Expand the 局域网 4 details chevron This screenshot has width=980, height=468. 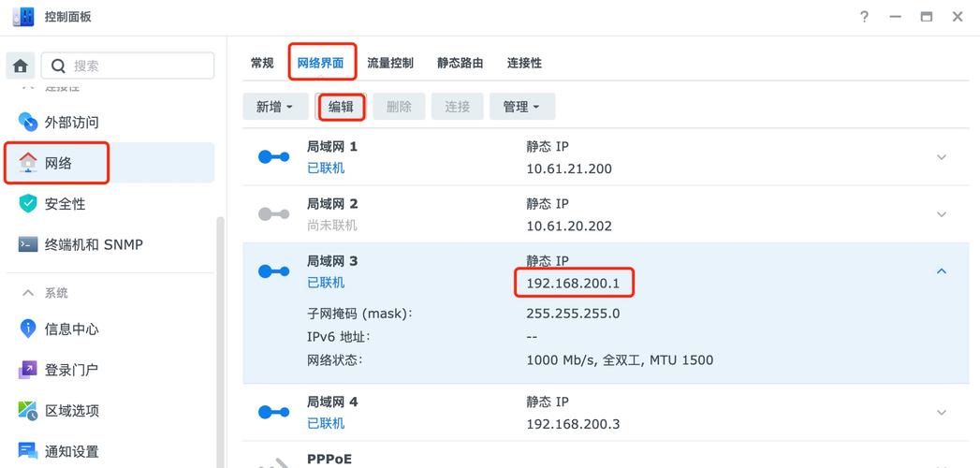942,413
